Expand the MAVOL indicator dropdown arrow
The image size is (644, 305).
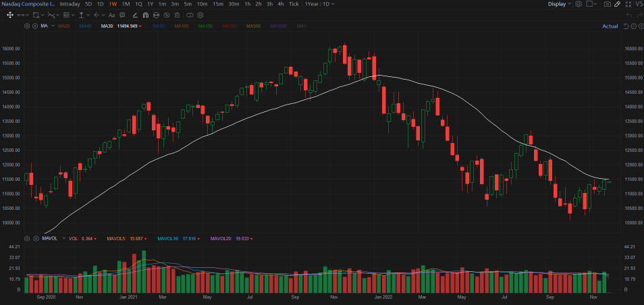63,238
